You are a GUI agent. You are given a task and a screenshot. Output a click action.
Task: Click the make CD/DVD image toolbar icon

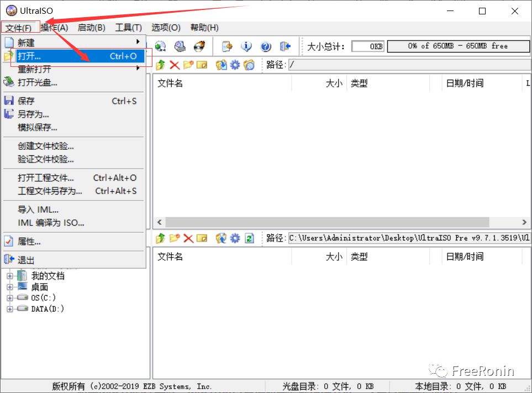point(160,46)
